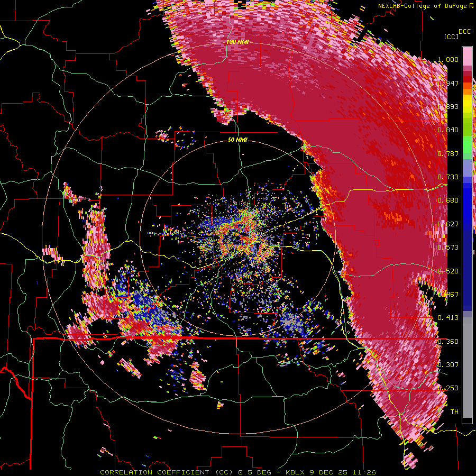This screenshot has height=476, width=476.
Task: Click the 0.787 legend value
Action: pos(448,153)
